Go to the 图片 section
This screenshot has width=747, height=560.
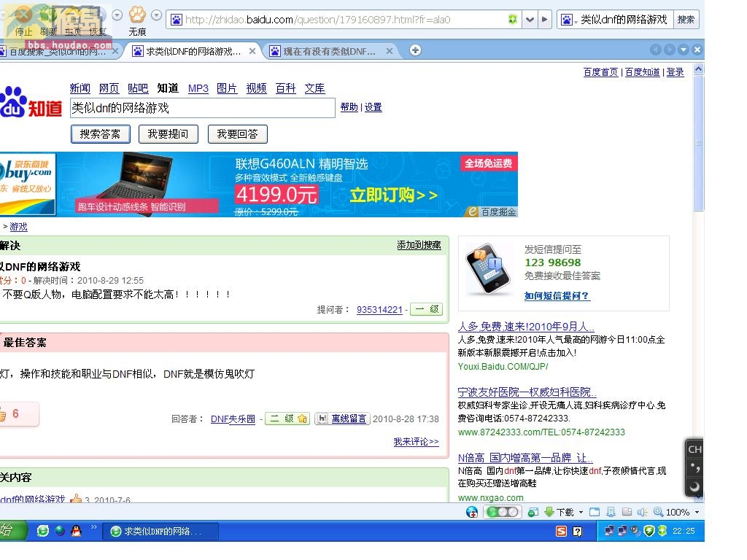227,88
